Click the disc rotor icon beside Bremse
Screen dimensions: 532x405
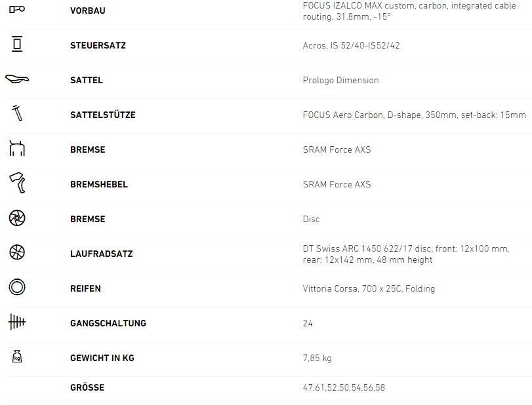tap(17, 218)
